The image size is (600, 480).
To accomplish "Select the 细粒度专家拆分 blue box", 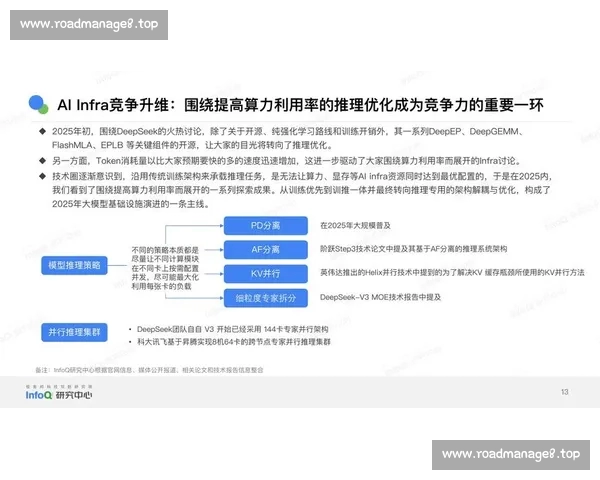I will [x=266, y=298].
